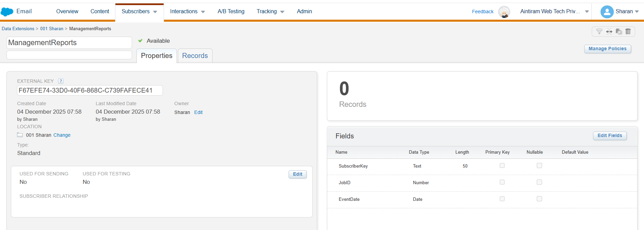
Task: Toggle the EventDate Primary Key checkbox
Action: [x=502, y=199]
